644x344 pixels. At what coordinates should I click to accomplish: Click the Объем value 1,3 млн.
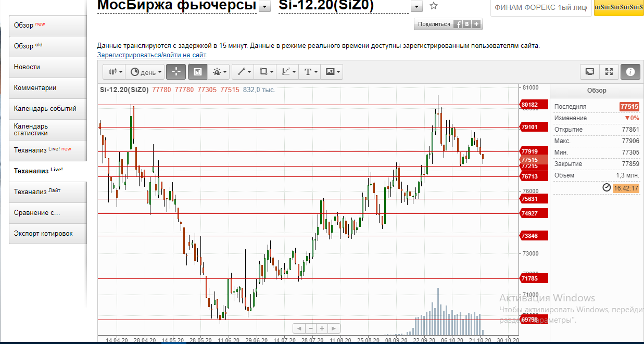coord(628,175)
